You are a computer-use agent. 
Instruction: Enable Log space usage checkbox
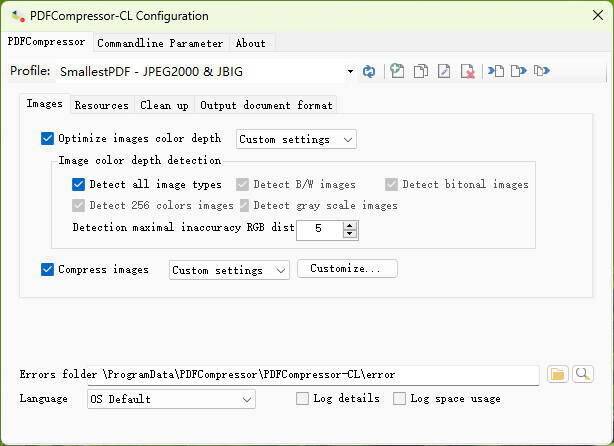[399, 399]
